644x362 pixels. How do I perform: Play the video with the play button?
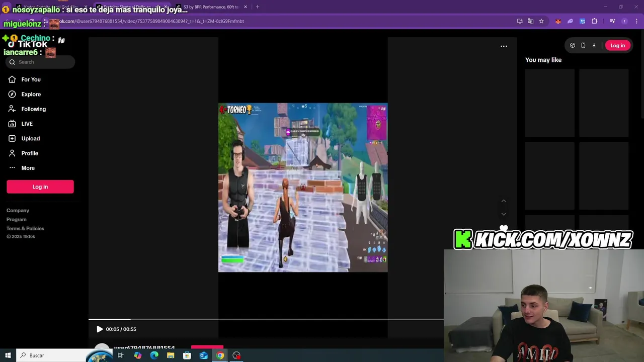point(99,329)
